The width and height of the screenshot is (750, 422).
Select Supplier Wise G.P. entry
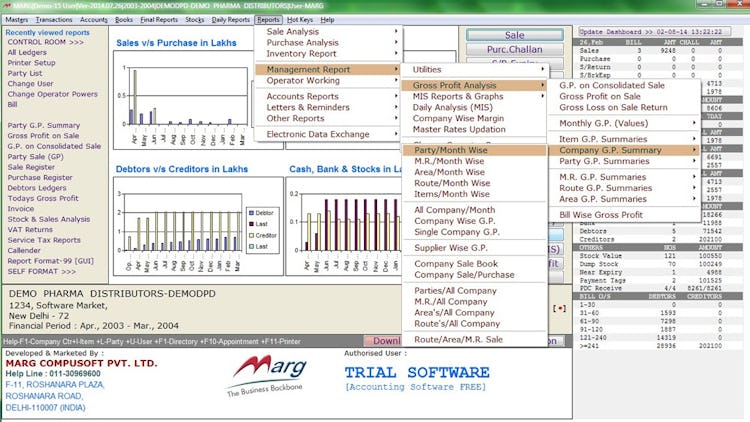[x=474, y=248]
